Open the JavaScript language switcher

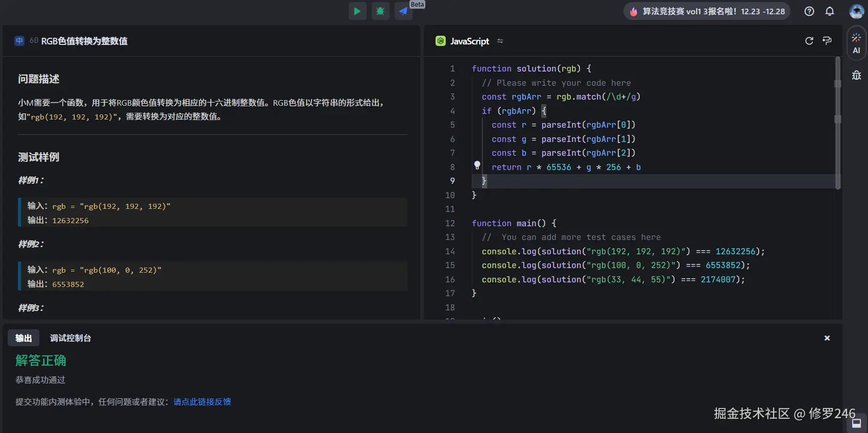point(469,41)
